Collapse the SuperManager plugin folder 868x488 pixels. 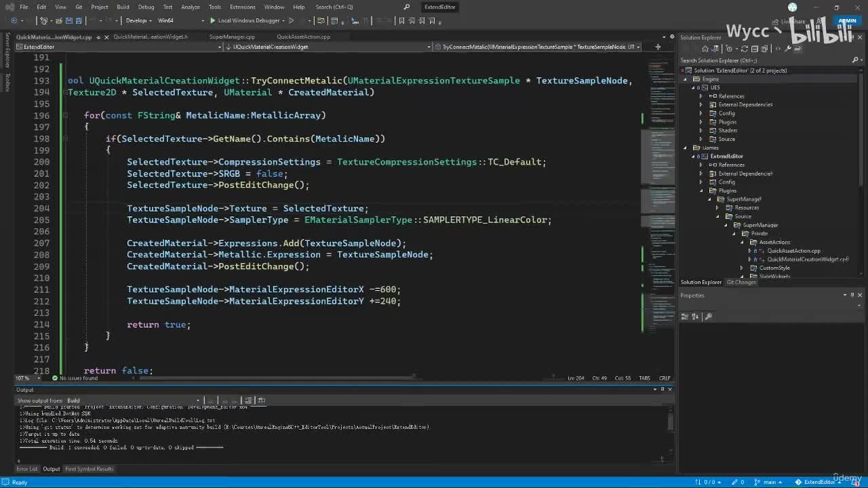point(710,199)
